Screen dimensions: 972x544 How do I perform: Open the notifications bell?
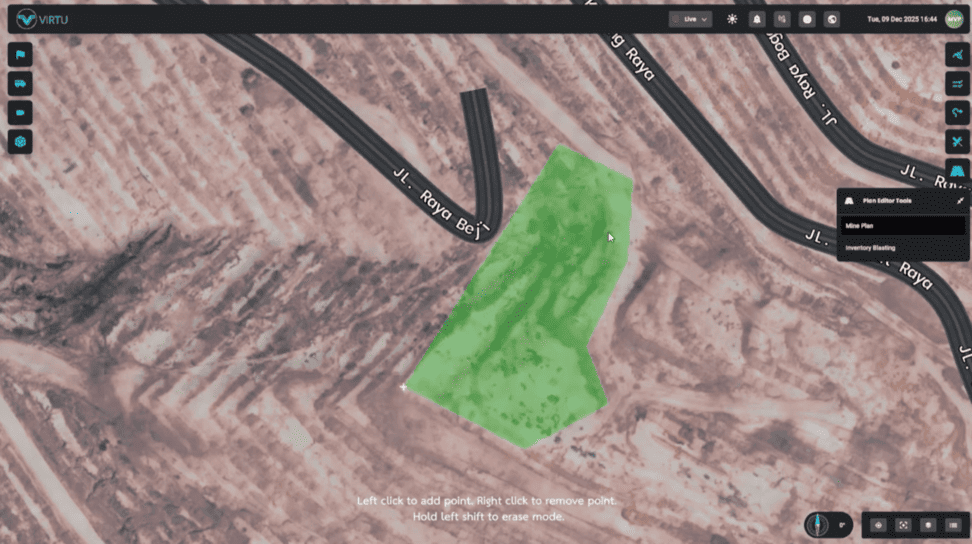[757, 19]
